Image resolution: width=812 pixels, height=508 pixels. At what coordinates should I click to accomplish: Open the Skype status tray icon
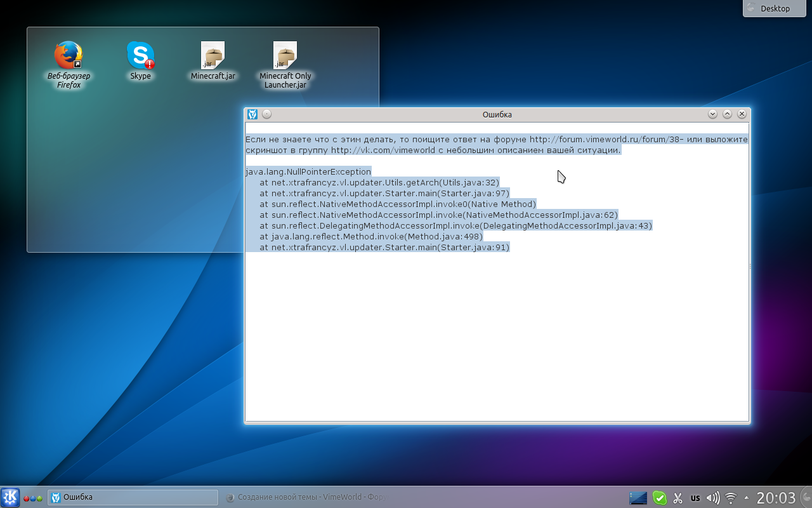coord(660,498)
